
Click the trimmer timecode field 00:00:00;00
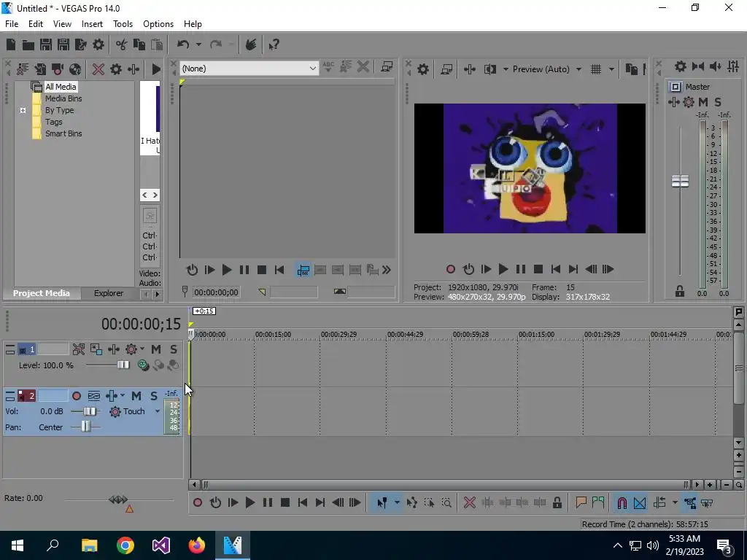[216, 292]
